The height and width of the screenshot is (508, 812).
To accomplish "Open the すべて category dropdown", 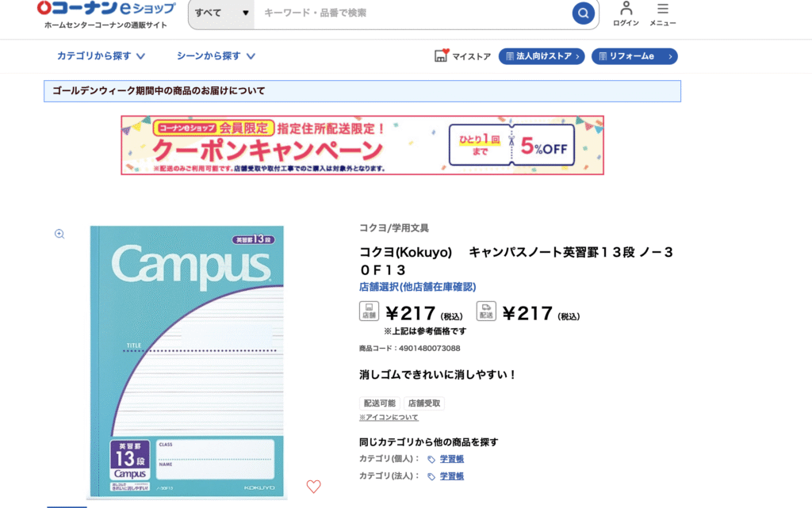I will [222, 13].
